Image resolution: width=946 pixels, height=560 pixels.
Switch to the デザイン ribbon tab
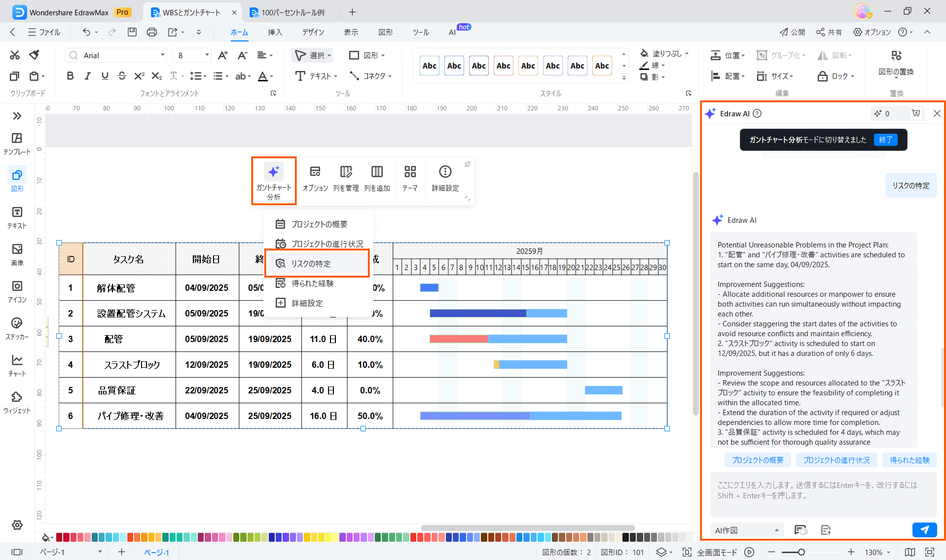click(313, 33)
